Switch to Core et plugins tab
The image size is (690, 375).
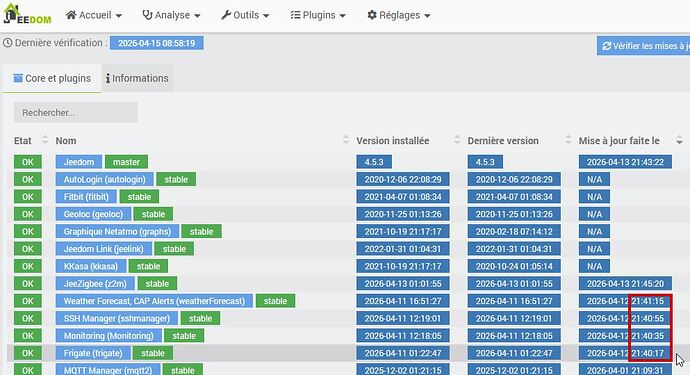pyautogui.click(x=52, y=78)
